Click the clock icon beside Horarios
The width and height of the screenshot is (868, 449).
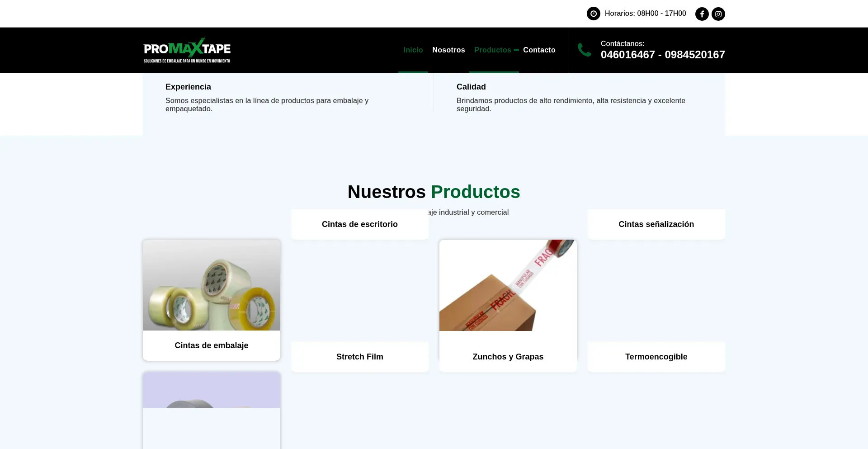pos(593,14)
